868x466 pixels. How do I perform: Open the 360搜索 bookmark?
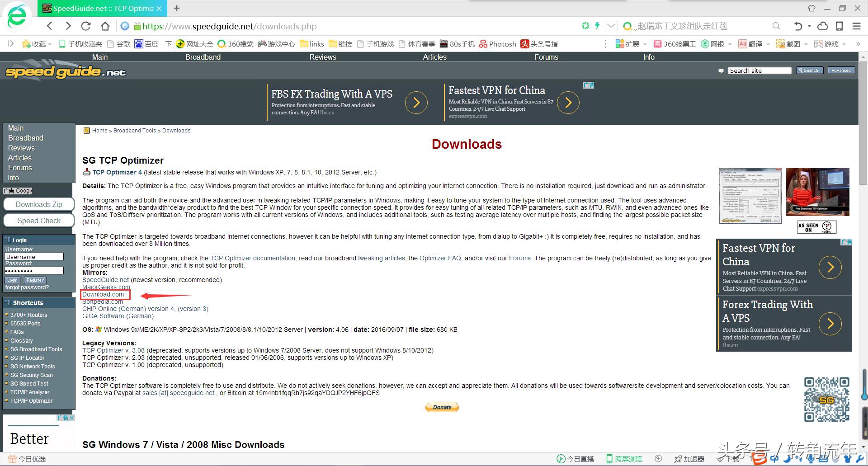click(236, 44)
